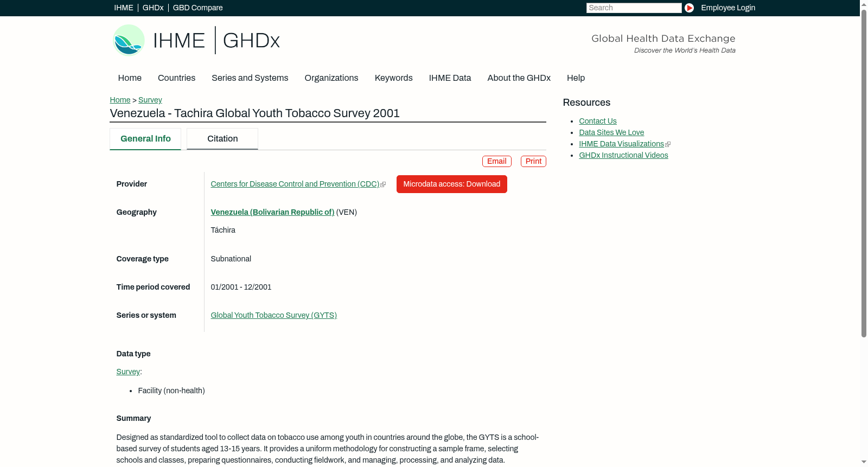The image size is (868, 467).
Task: Click the page title Venezuela - Tachira survey
Action: tap(255, 113)
